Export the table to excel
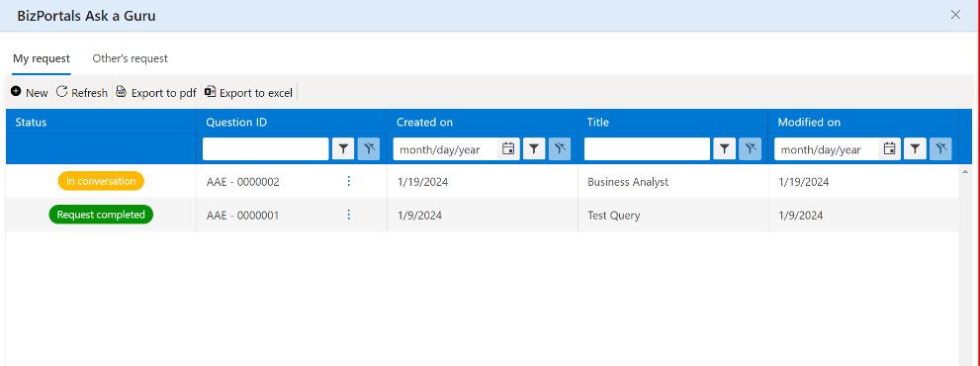This screenshot has height=366, width=980. [x=249, y=93]
